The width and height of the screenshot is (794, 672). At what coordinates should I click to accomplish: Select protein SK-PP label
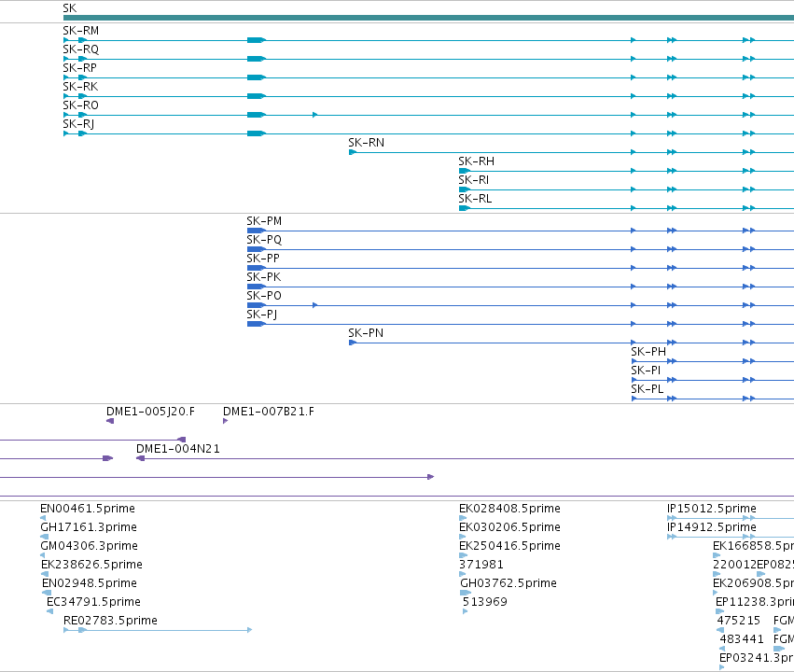click(263, 259)
